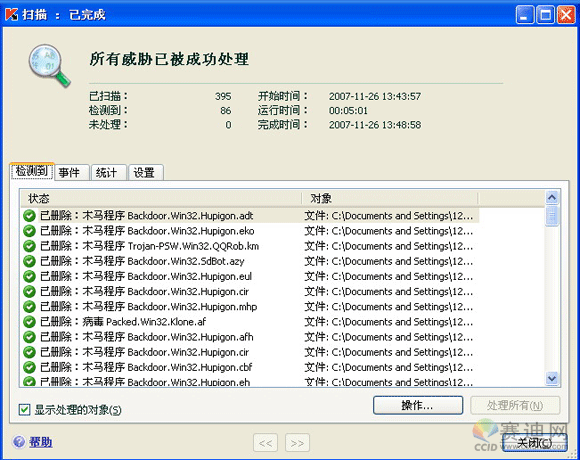The height and width of the screenshot is (460, 580).
Task: Sort by the 状态 column header
Action: click(161, 199)
